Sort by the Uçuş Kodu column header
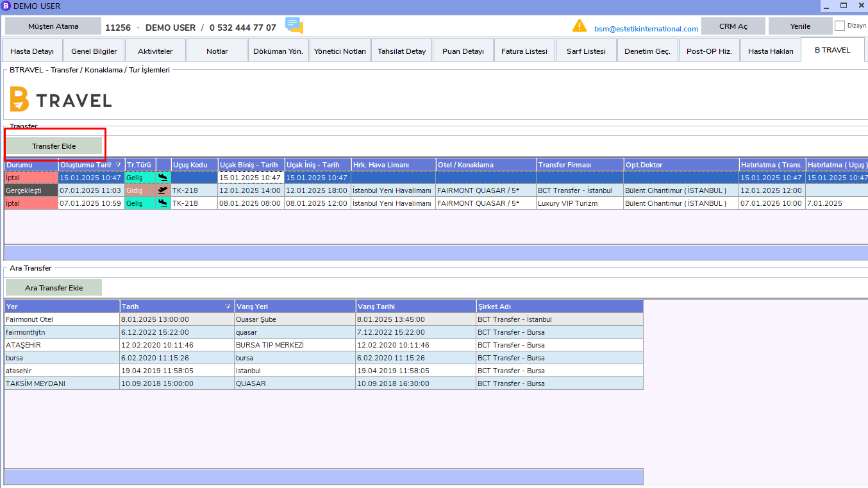Image resolution: width=868 pixels, height=488 pixels. [x=194, y=165]
